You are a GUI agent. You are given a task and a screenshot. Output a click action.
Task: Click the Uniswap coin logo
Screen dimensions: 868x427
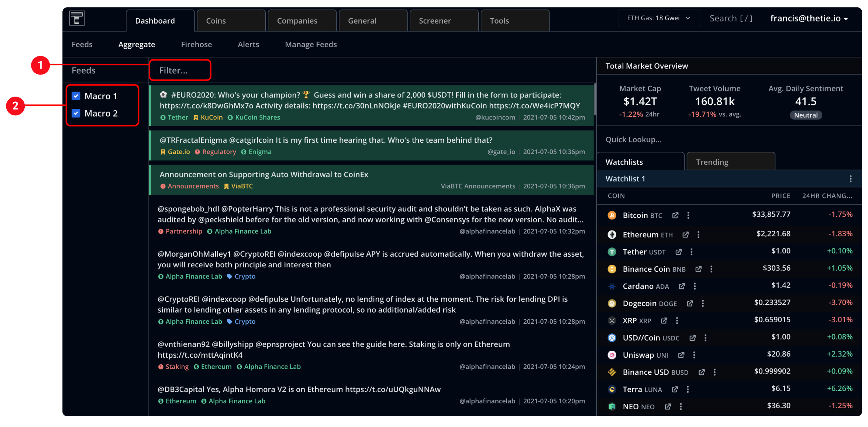(x=612, y=355)
